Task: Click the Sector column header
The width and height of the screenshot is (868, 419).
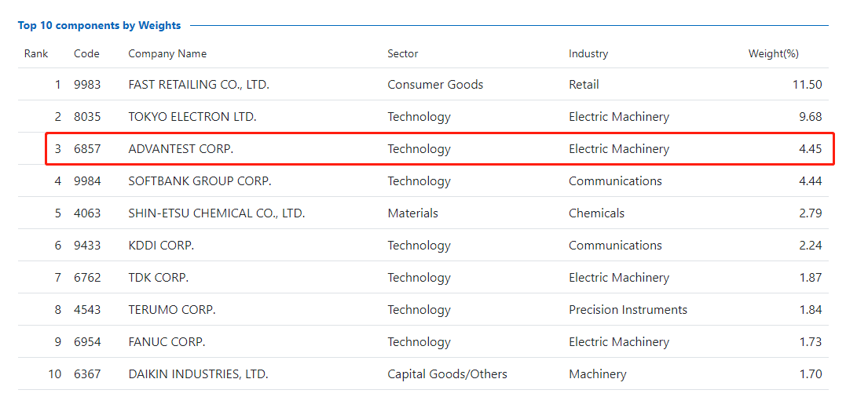Action: click(402, 53)
